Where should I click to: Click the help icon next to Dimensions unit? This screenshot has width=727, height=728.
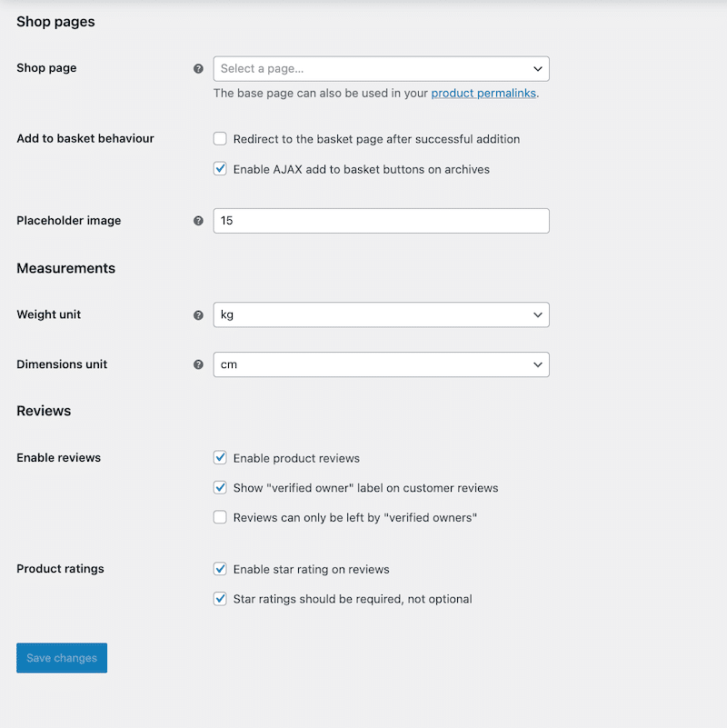click(x=198, y=364)
